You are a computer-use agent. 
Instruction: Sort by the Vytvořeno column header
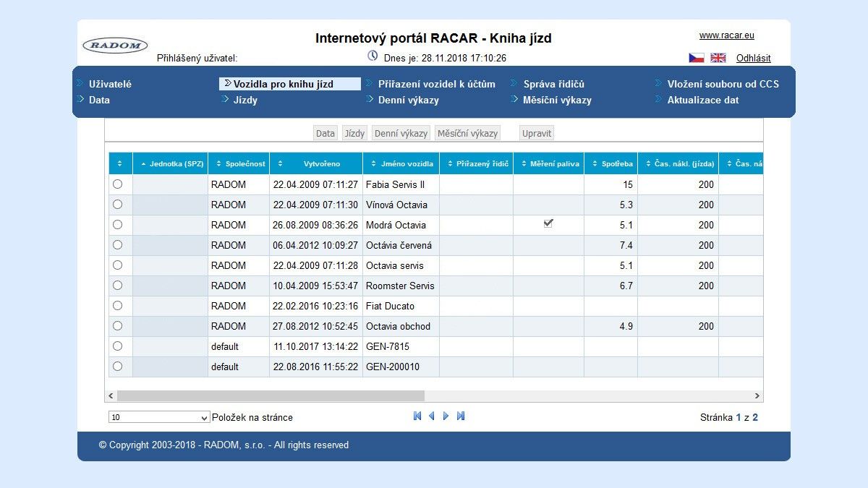click(x=316, y=164)
